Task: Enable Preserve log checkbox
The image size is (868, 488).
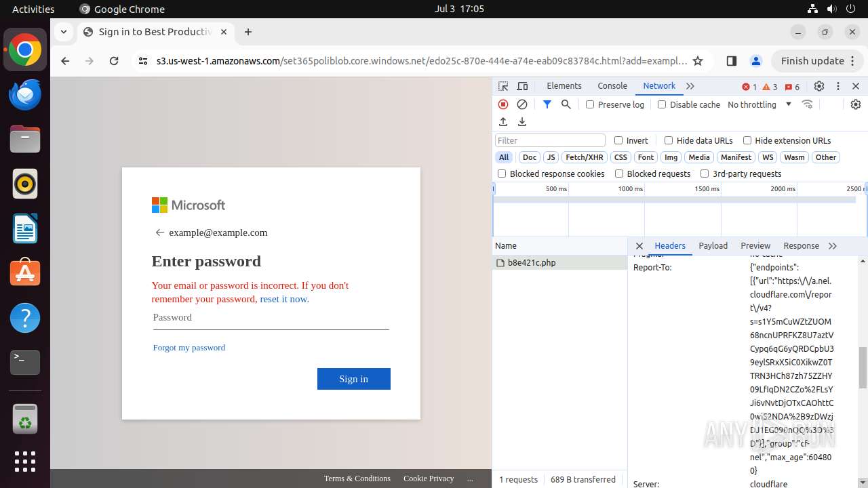Action: tap(590, 104)
